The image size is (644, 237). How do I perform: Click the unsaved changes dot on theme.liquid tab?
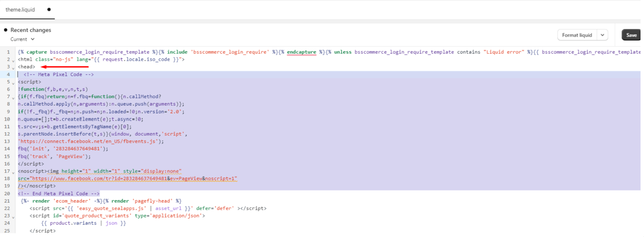[x=49, y=9]
